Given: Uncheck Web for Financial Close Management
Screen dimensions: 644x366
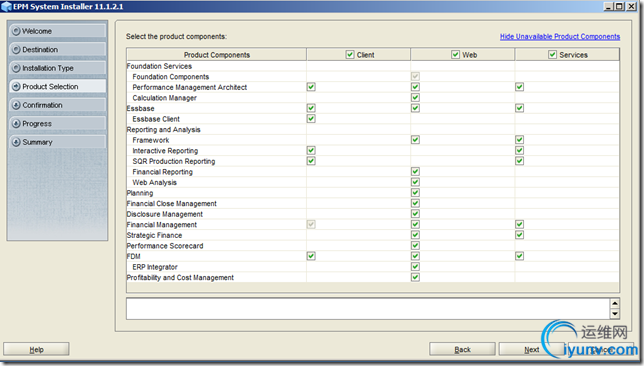Looking at the screenshot, I should pos(415,203).
